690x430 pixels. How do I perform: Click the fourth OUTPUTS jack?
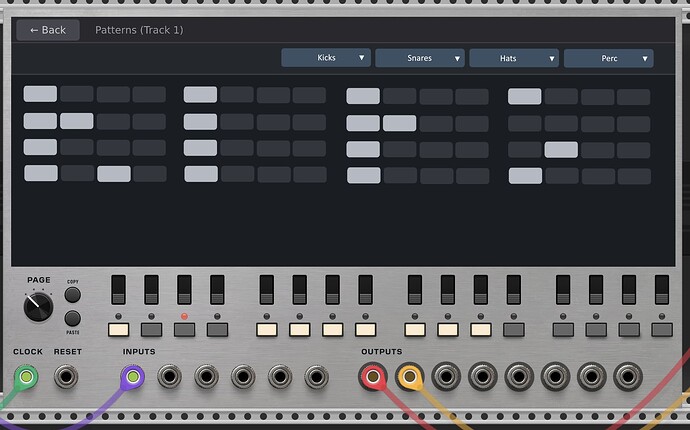coord(482,377)
